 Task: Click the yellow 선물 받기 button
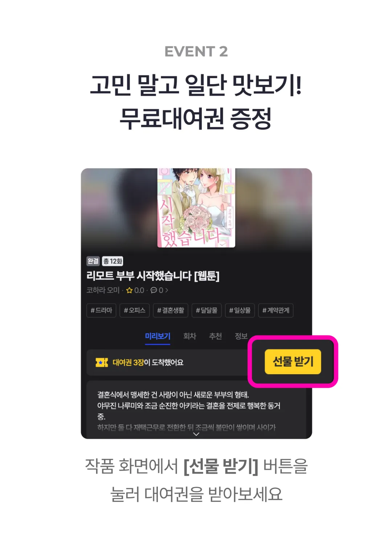[x=293, y=361]
